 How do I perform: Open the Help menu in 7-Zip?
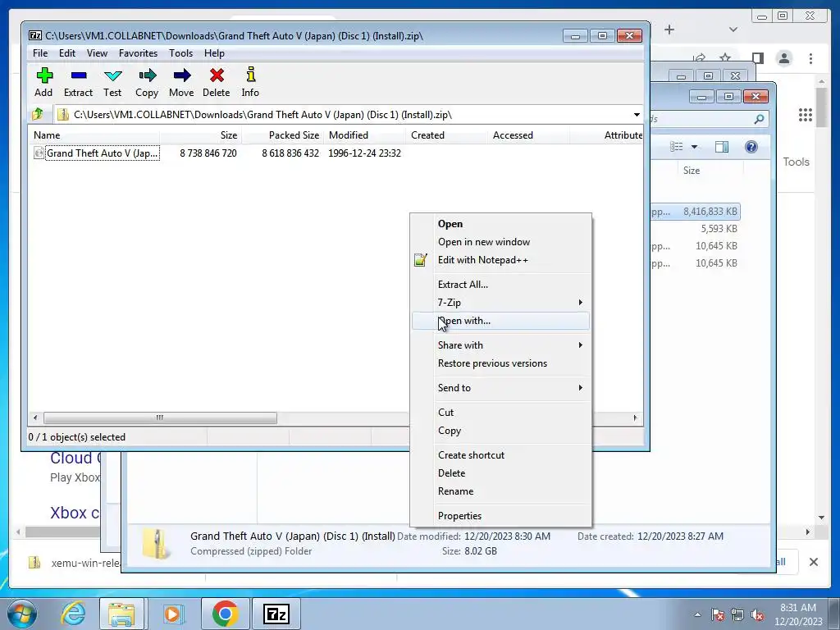point(214,53)
